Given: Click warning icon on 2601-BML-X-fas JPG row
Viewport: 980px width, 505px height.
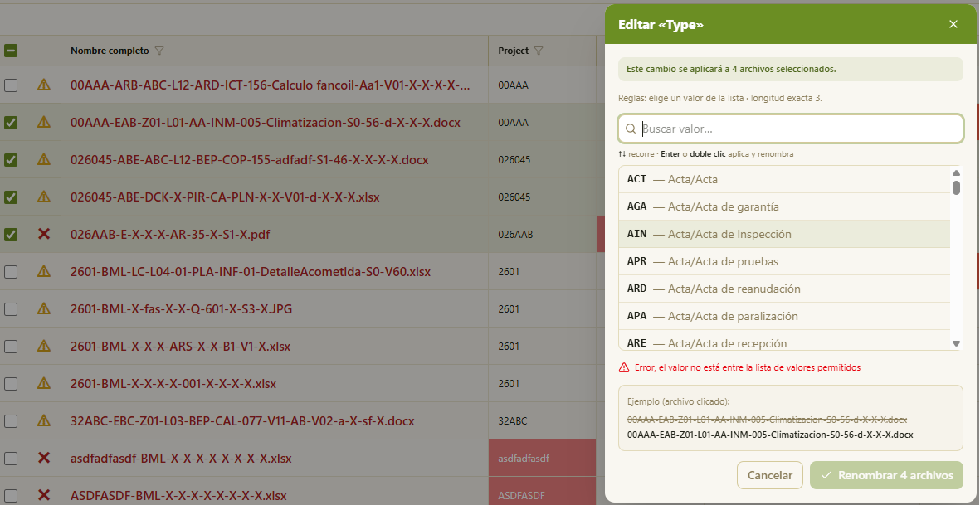Looking at the screenshot, I should 44,309.
